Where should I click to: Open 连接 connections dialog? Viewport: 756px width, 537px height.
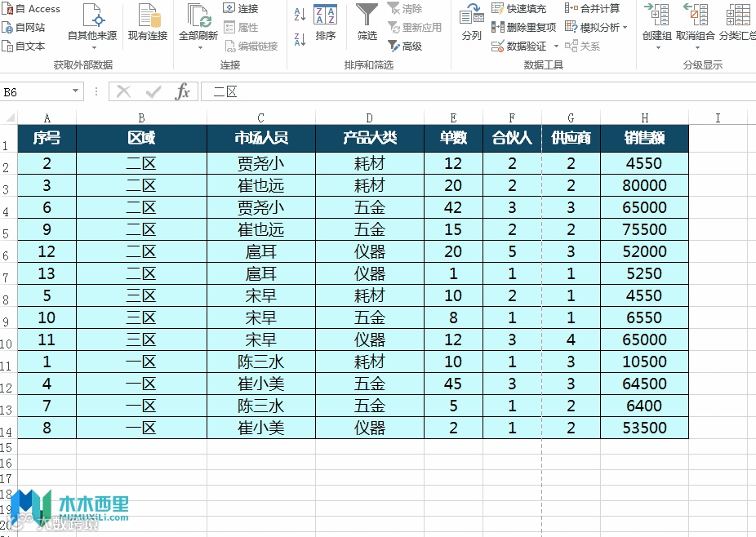coord(241,9)
